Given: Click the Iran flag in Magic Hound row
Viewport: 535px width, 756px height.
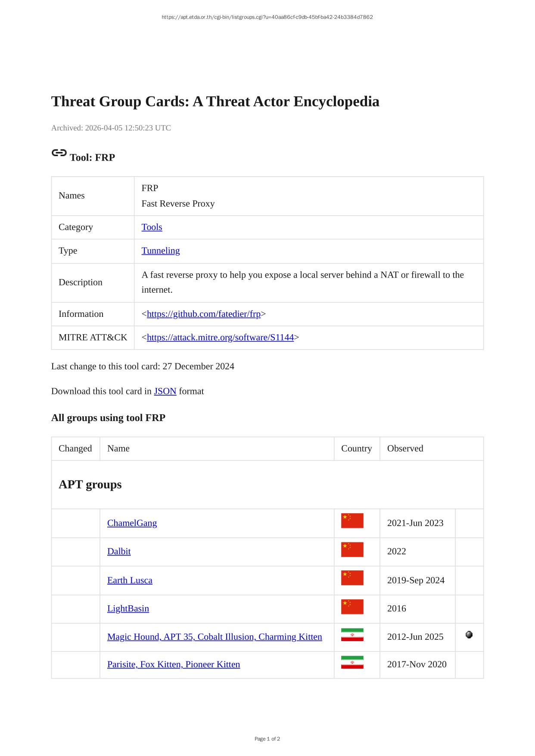Looking at the screenshot, I should coord(352,635).
